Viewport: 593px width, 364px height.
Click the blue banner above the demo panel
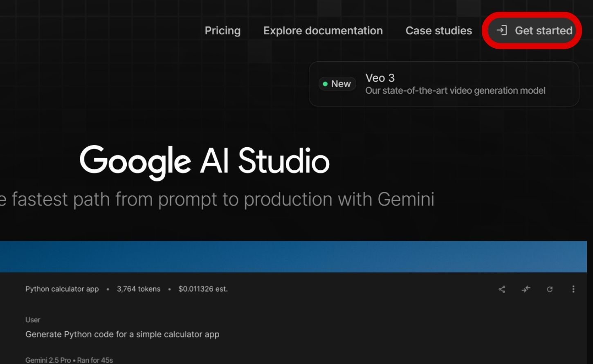(296, 256)
